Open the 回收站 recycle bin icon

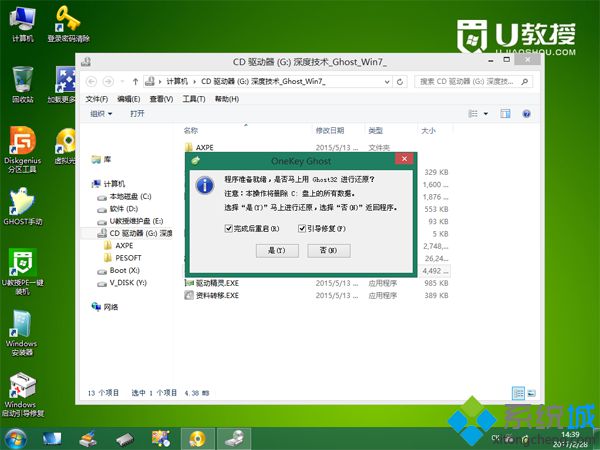point(23,85)
